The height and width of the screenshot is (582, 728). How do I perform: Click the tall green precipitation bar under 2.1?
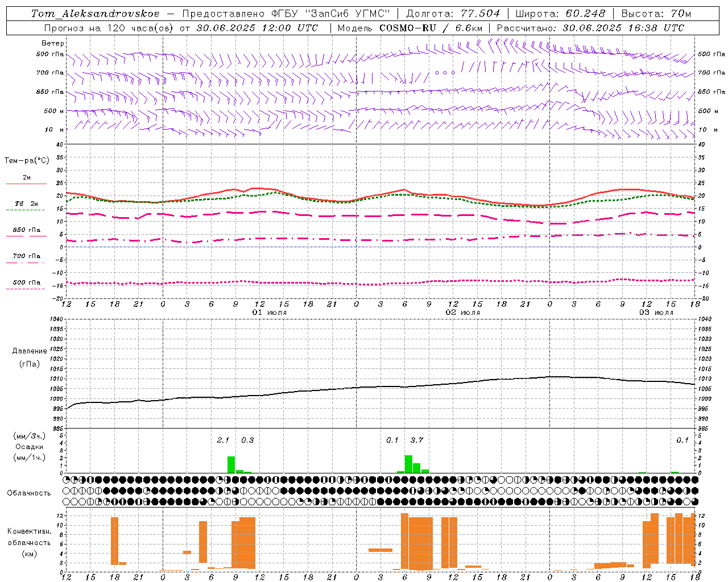pos(231,464)
